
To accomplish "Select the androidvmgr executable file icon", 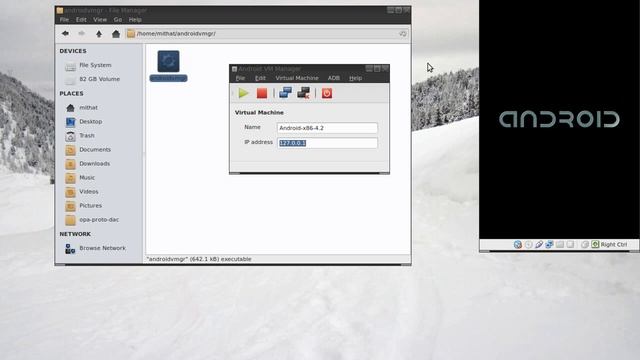I will tap(169, 61).
